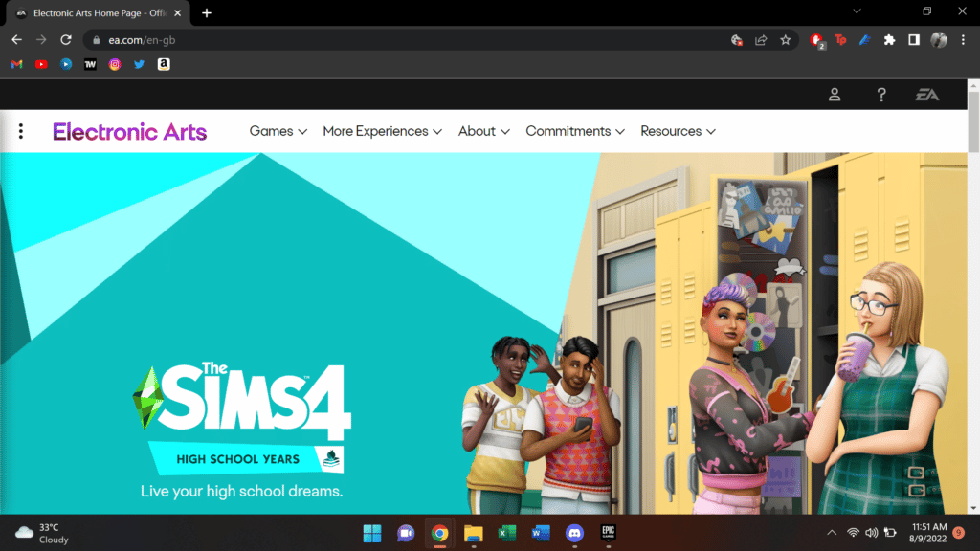980x551 pixels.
Task: Open the Twitter bookmark icon
Action: point(139,64)
